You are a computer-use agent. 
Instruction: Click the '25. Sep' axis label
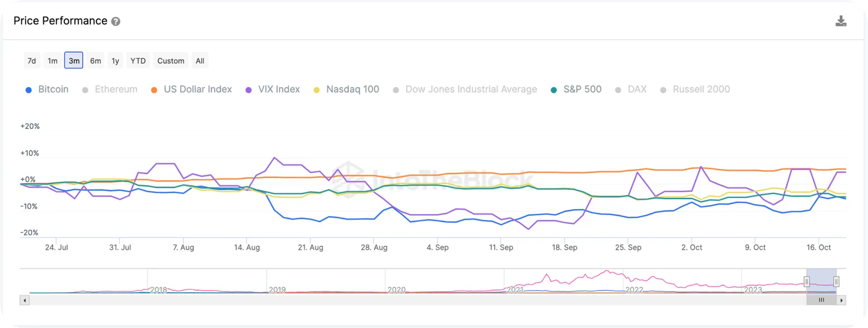628,248
